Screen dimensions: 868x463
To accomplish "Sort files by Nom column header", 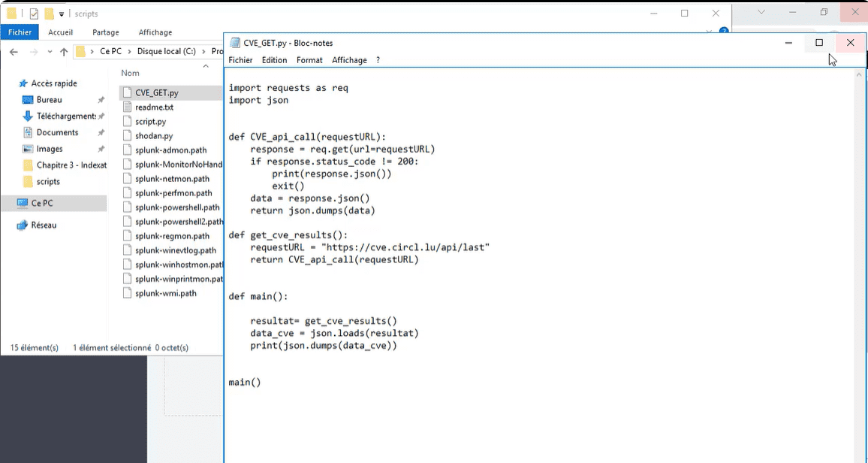I will (x=131, y=73).
